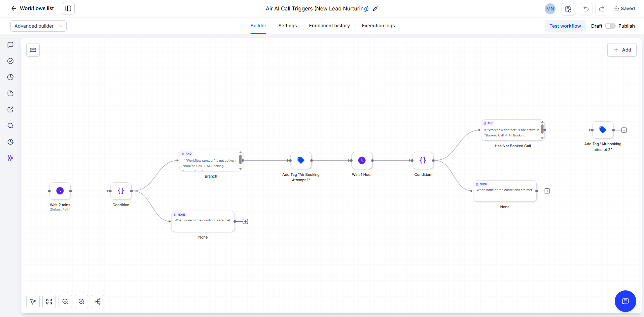Open the Advanced builder dropdown
The image size is (644, 317).
tap(38, 26)
